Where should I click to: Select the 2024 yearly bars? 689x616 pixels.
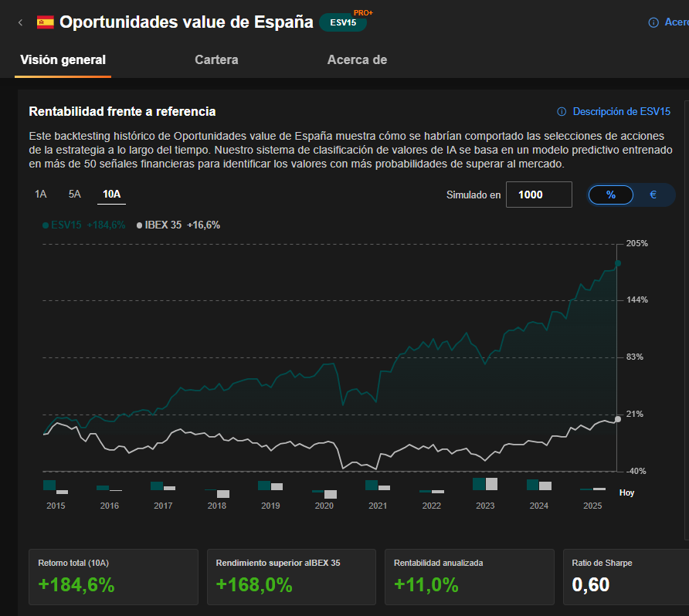pyautogui.click(x=538, y=485)
